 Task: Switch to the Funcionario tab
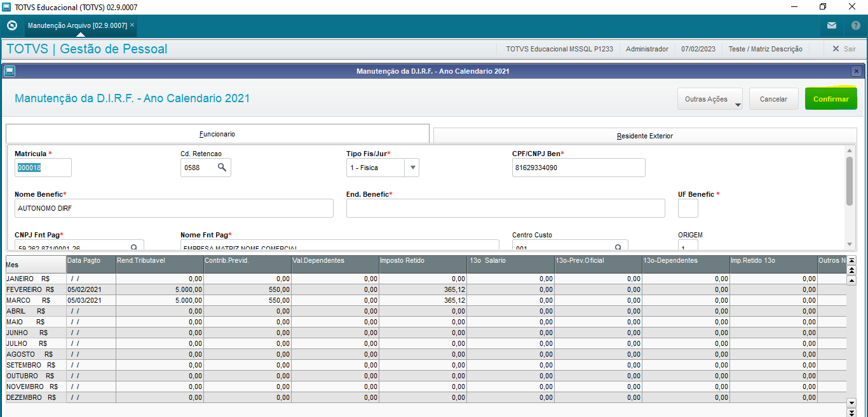point(217,134)
